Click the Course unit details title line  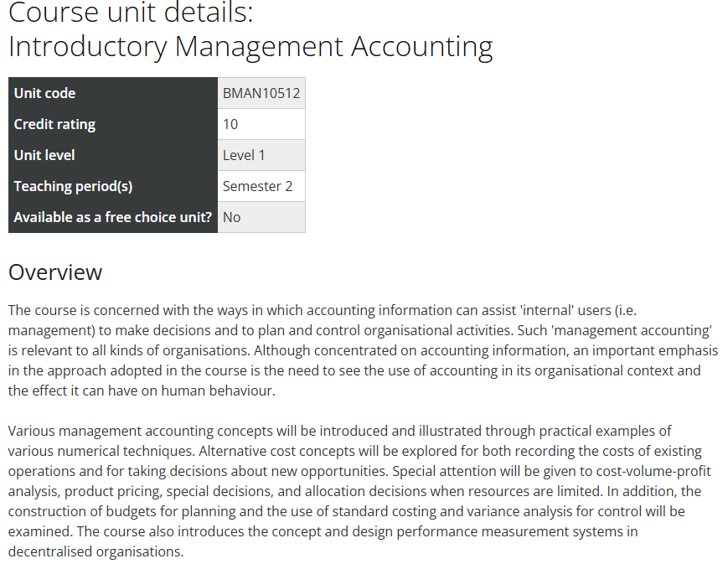[x=131, y=13]
